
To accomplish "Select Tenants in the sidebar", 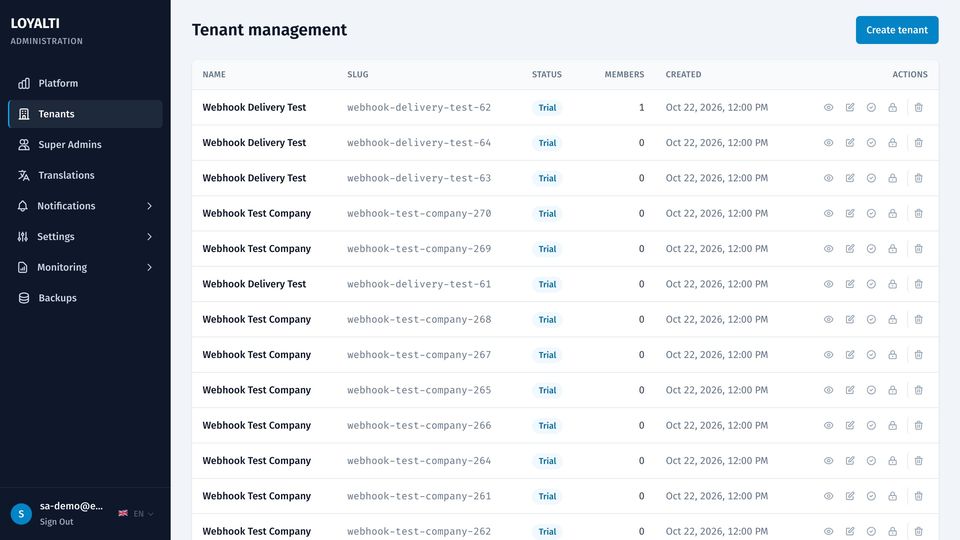I will tap(85, 114).
